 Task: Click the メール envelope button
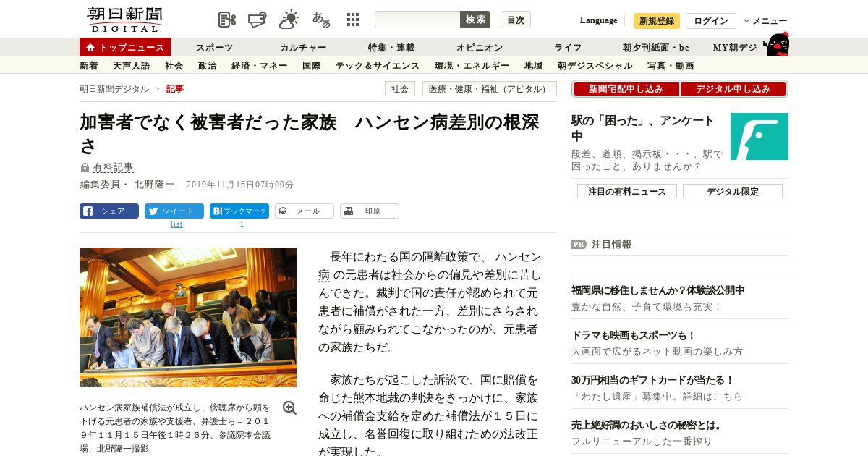click(305, 211)
